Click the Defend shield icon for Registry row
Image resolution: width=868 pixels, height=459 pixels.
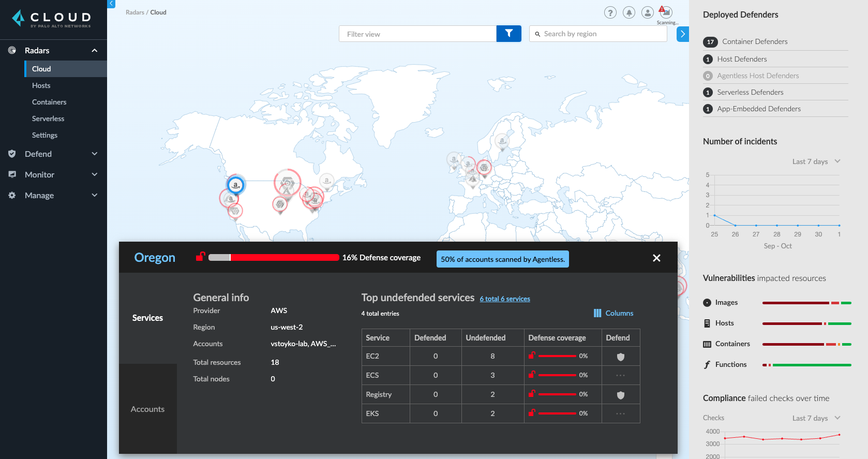621,395
